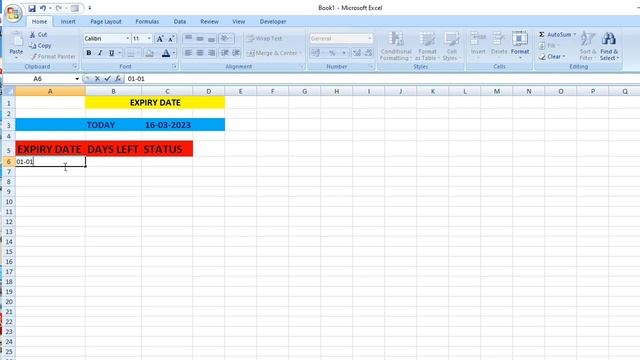Click Increase Indent icon

236,53
